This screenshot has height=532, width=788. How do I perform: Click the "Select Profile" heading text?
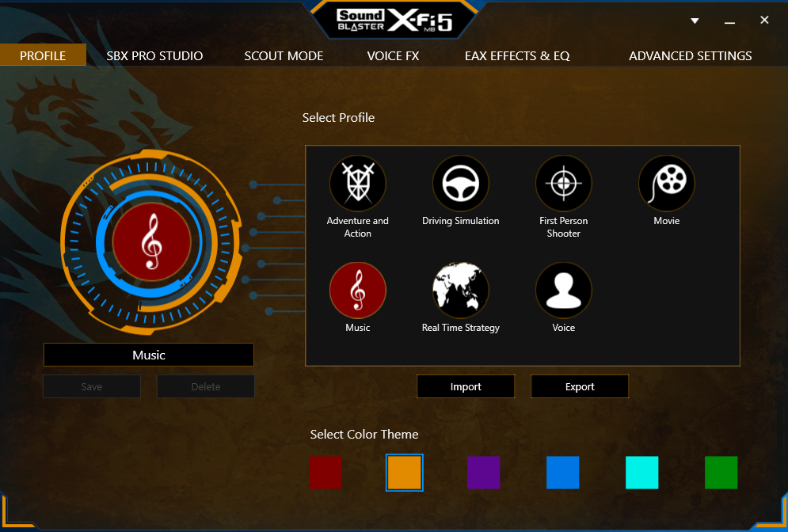[338, 117]
